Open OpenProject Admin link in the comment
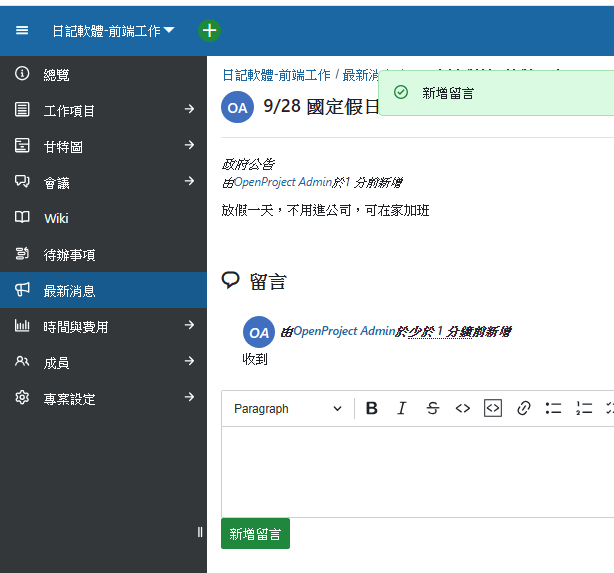The image size is (614, 573). 345,331
